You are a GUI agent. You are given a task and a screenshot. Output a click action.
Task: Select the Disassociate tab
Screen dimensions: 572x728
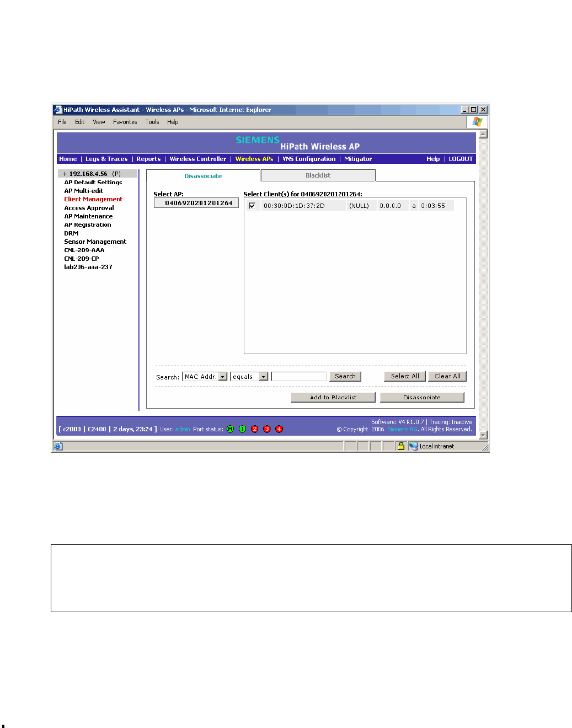pos(203,176)
